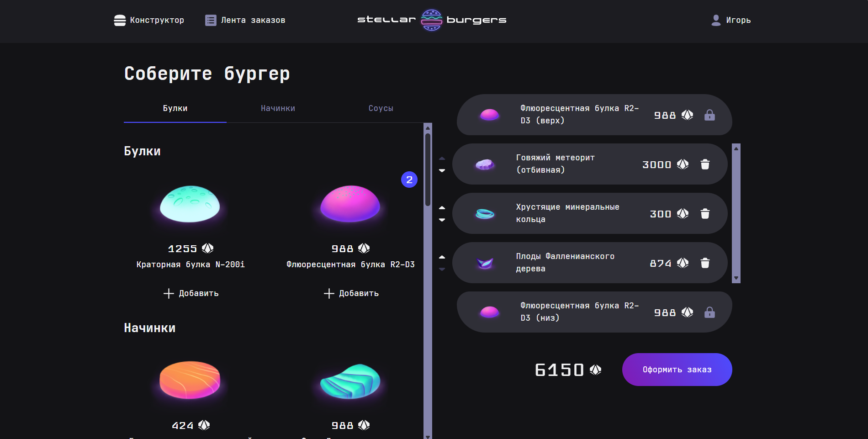This screenshot has width=868, height=439.
Task: Add Краторная булка N-200i via Добавить
Action: pos(191,293)
